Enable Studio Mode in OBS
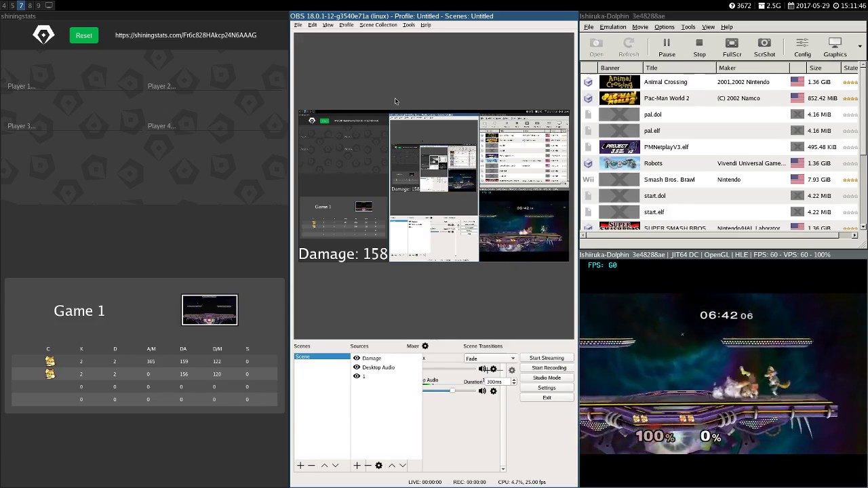This screenshot has height=488, width=868. click(547, 378)
